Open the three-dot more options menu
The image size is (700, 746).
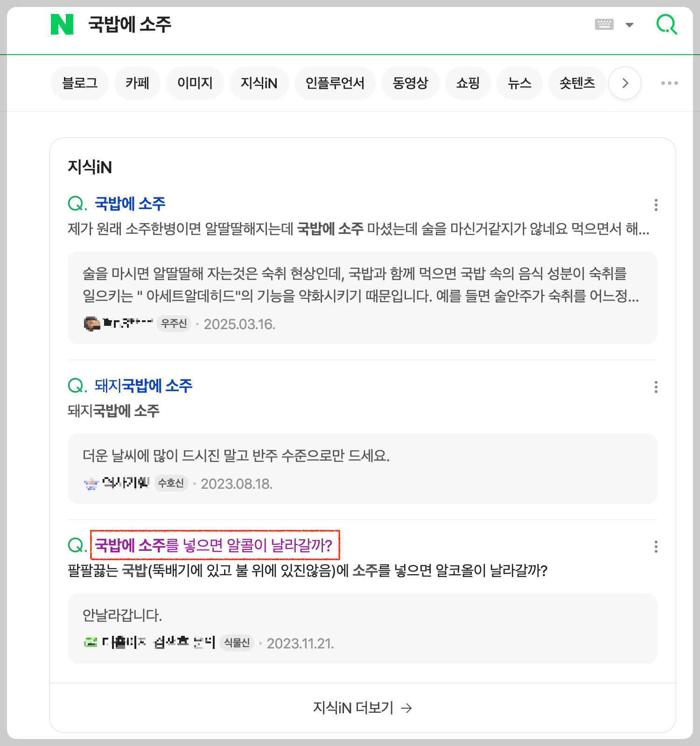[x=669, y=83]
